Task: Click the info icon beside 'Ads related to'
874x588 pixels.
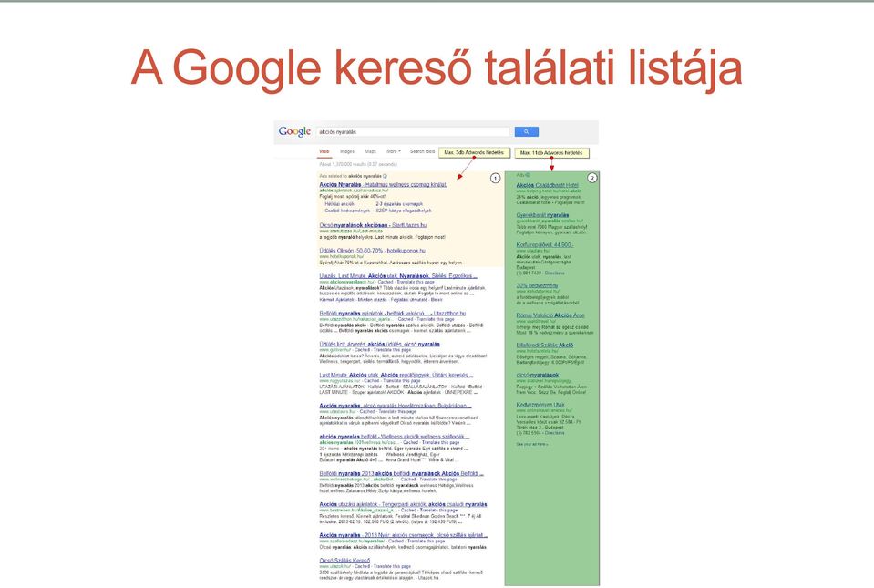Action: pyautogui.click(x=385, y=176)
